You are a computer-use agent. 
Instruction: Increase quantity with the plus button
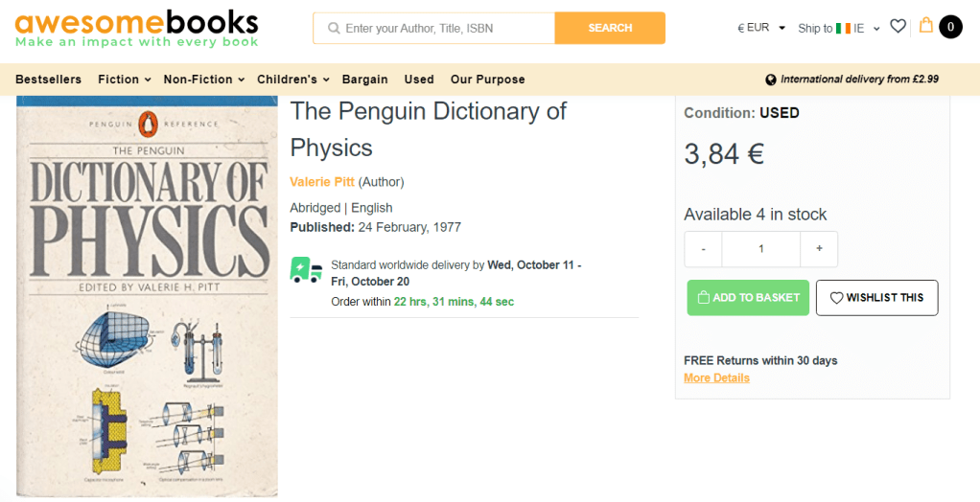[x=819, y=249]
